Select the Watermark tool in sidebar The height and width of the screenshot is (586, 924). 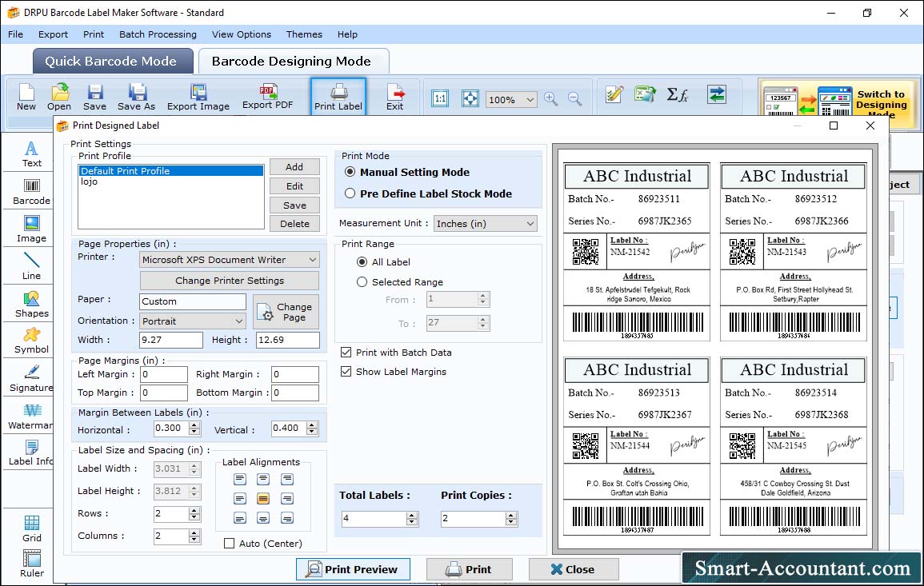pyautogui.click(x=31, y=416)
